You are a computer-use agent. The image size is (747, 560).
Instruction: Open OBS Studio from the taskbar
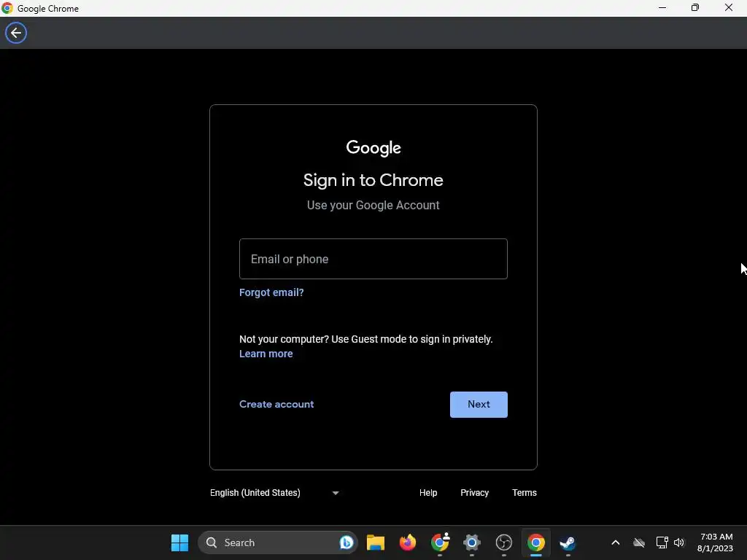point(503,542)
